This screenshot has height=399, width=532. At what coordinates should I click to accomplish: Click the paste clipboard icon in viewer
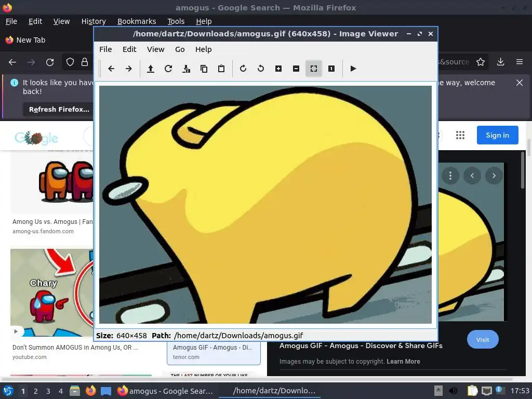pyautogui.click(x=221, y=69)
